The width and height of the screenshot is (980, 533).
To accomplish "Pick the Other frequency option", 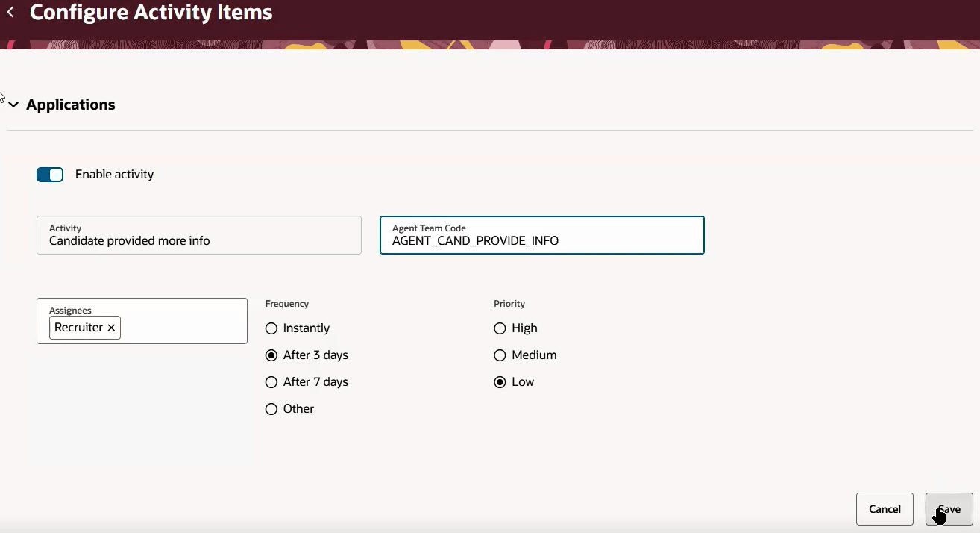I will 271,409.
